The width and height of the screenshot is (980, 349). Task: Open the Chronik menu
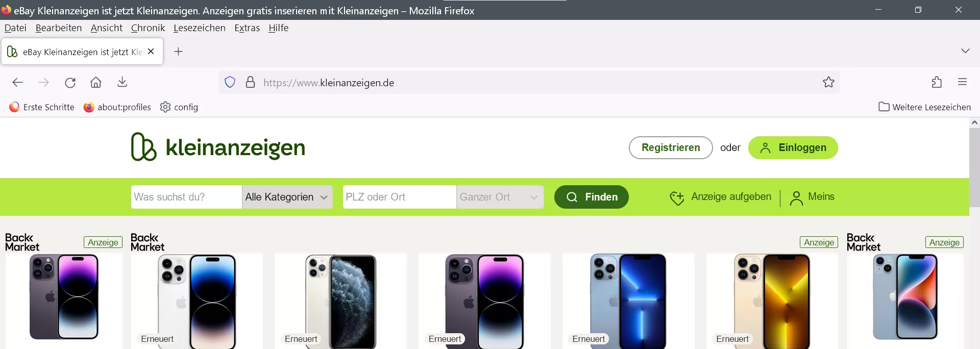coord(148,28)
